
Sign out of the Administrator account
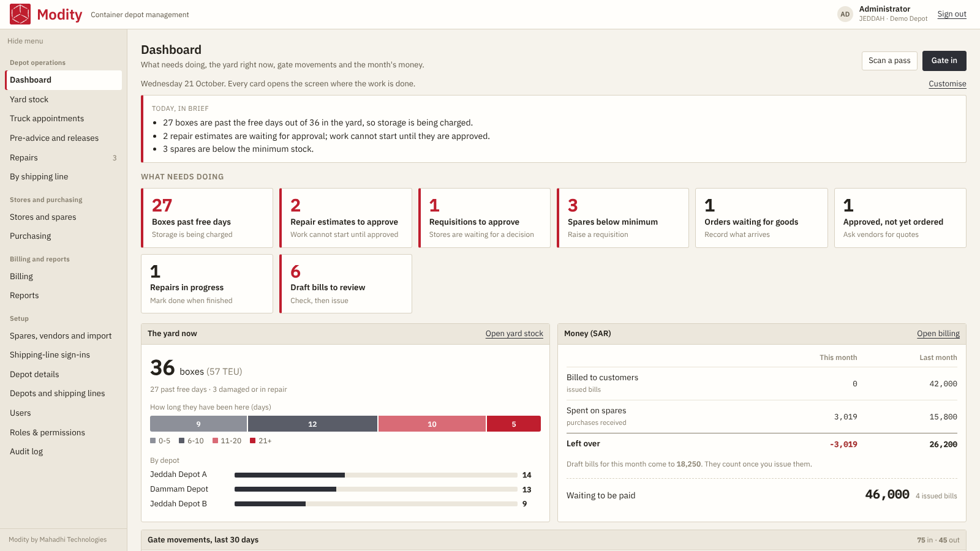click(952, 14)
